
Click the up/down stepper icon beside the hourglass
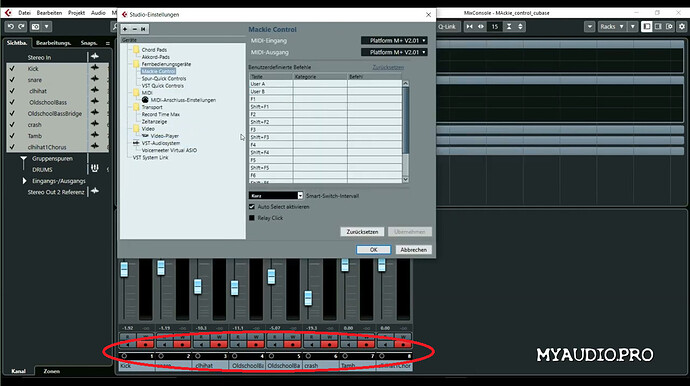520,27
